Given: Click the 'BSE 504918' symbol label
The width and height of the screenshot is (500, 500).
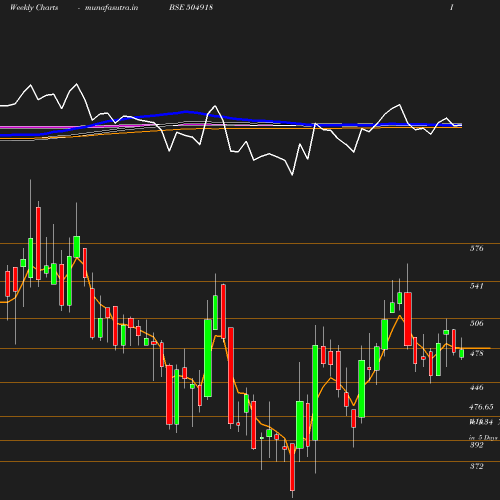Looking at the screenshot, I should tap(191, 7).
